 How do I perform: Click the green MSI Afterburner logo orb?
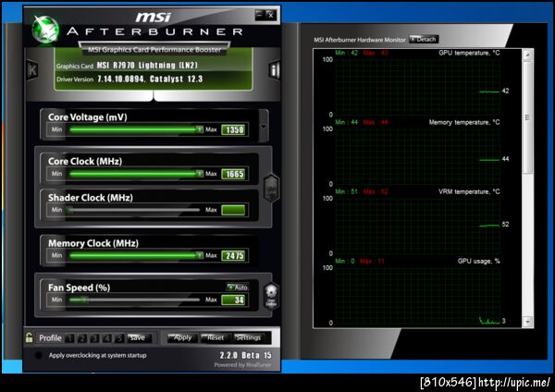click(45, 31)
